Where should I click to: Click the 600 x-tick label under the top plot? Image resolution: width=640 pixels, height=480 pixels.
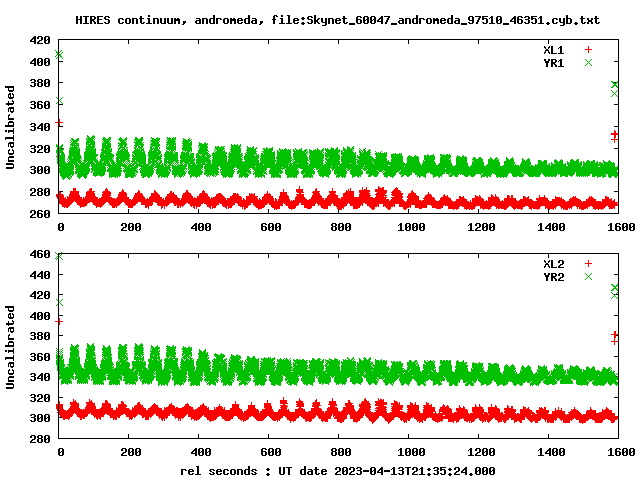tap(271, 227)
